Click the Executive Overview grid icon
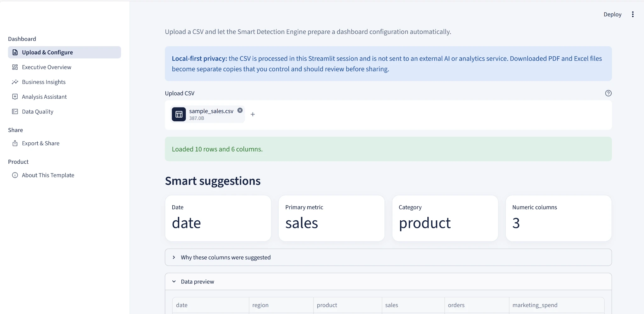This screenshot has width=644, height=314. (15, 67)
